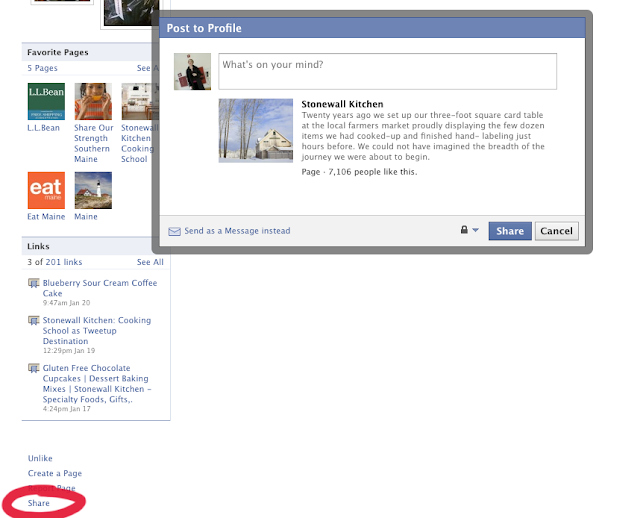Click the Post to Profile dialog title

204,28
